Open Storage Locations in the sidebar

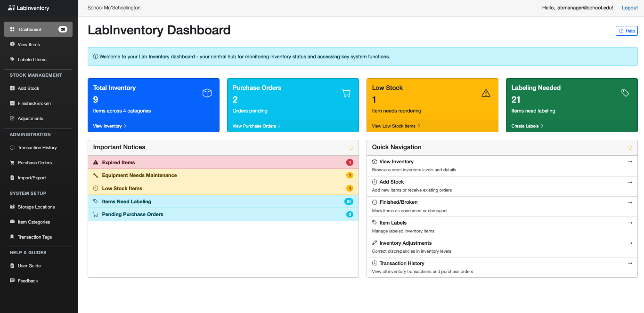pyautogui.click(x=36, y=207)
